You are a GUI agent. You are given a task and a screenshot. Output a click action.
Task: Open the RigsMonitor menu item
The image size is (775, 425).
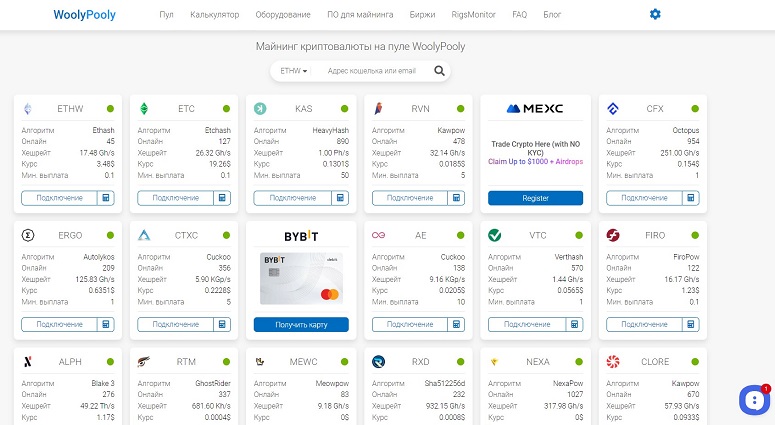(474, 15)
